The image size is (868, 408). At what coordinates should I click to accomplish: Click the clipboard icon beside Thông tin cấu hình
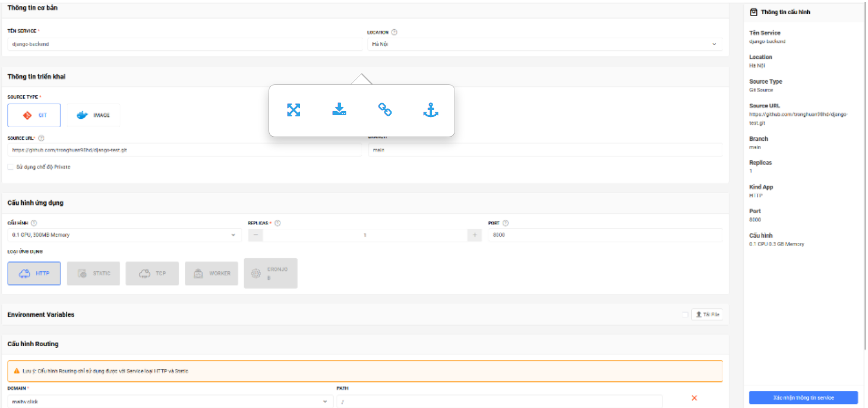pyautogui.click(x=755, y=11)
